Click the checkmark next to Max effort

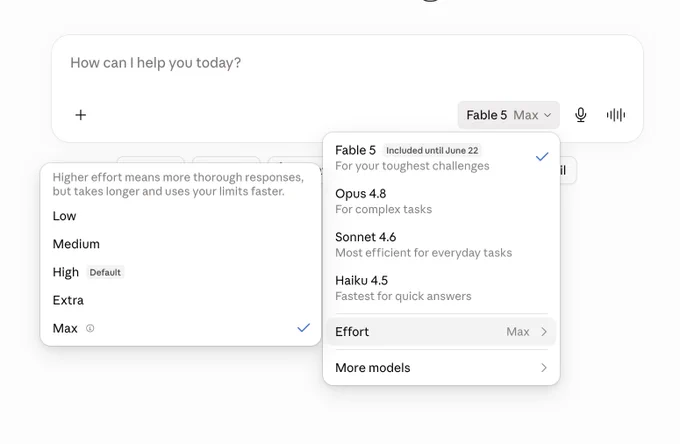click(x=304, y=328)
